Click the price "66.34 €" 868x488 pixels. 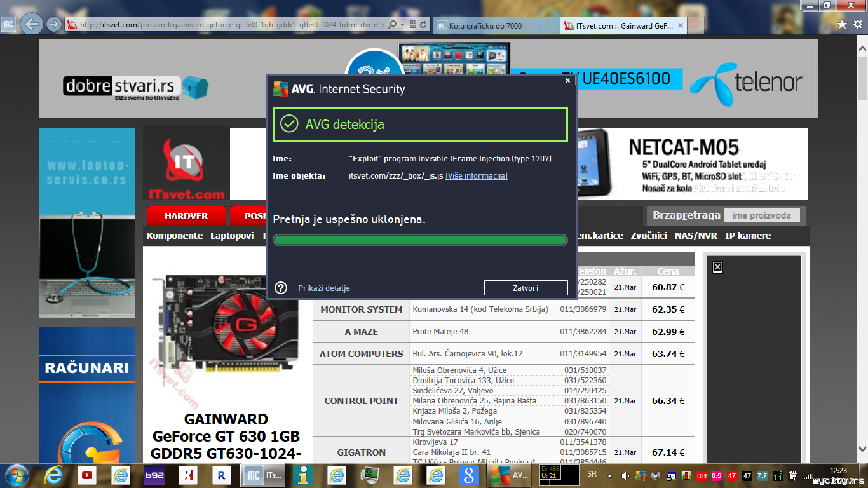click(668, 401)
